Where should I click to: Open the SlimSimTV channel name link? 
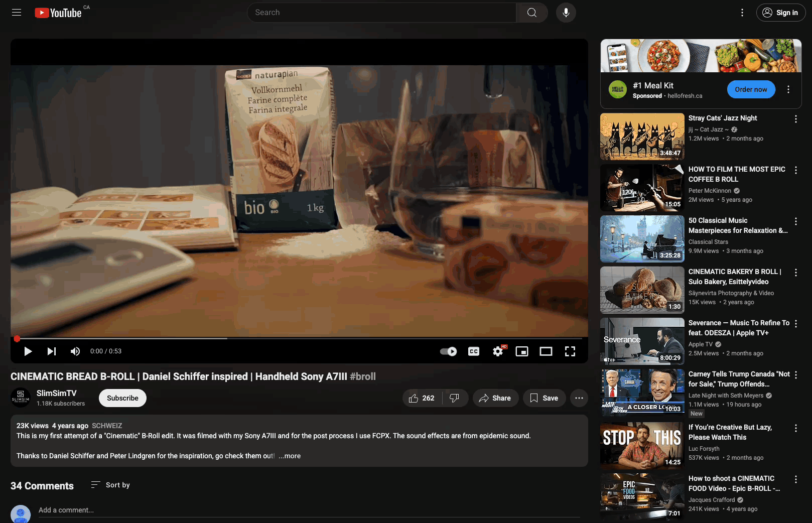tap(57, 394)
